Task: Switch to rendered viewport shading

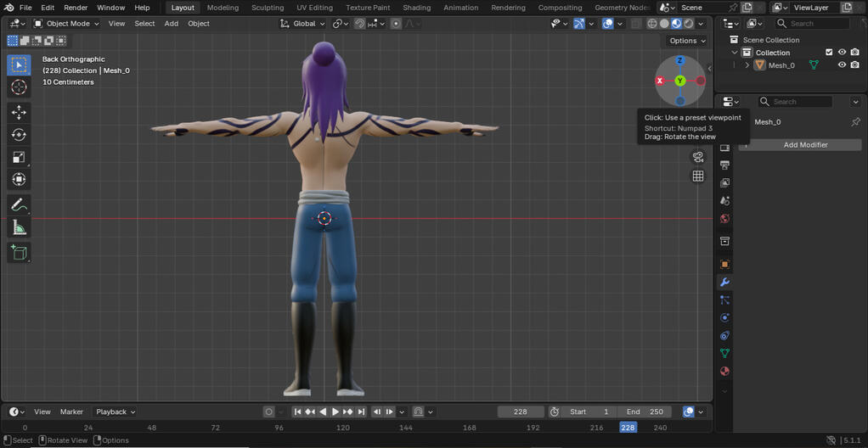Action: pyautogui.click(x=689, y=24)
